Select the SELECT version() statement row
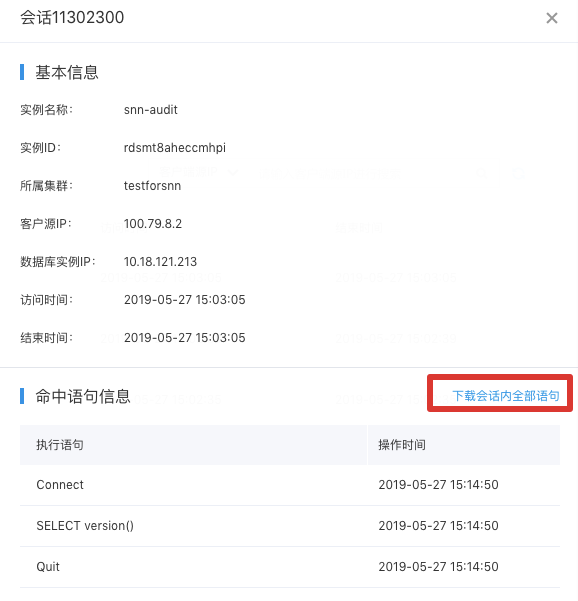This screenshot has width=578, height=601. click(x=290, y=526)
